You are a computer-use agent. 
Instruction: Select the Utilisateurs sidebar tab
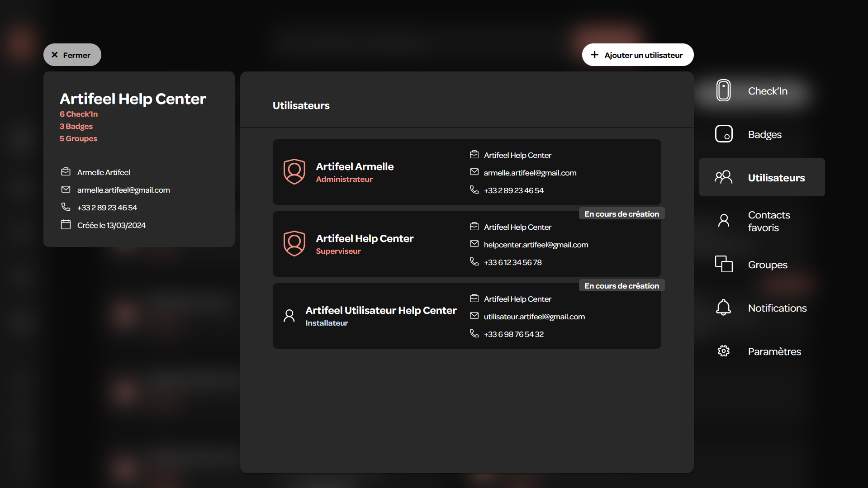coord(762,177)
